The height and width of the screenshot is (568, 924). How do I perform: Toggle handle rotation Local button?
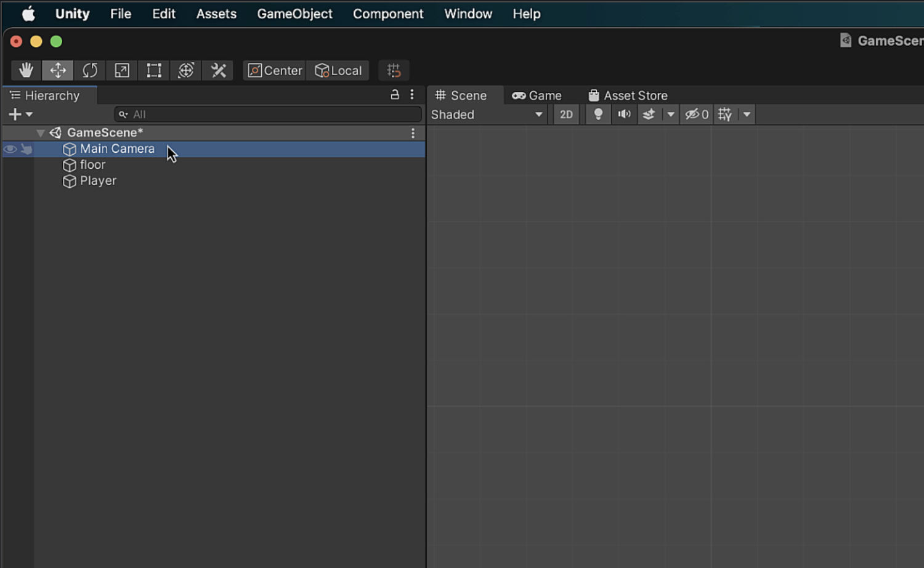point(338,70)
